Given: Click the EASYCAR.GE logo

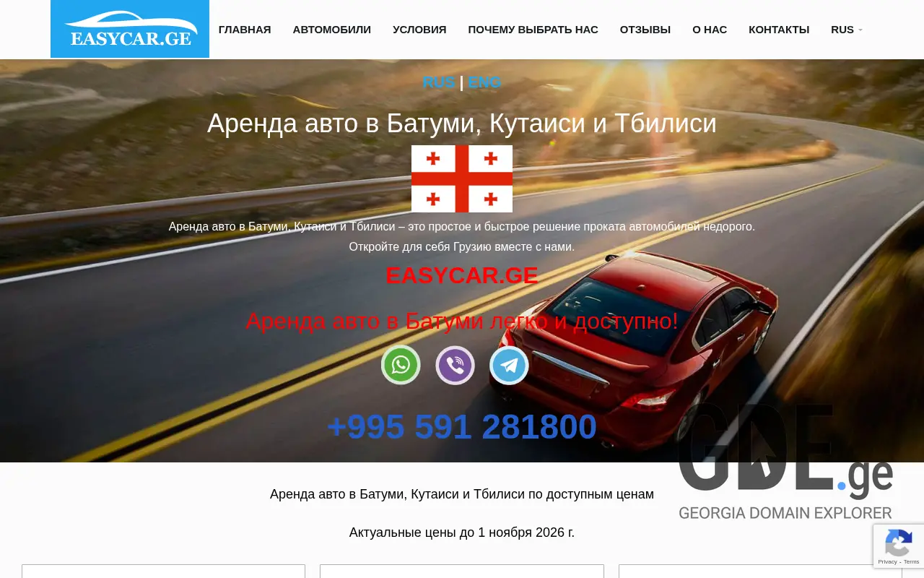Looking at the screenshot, I should tap(130, 29).
